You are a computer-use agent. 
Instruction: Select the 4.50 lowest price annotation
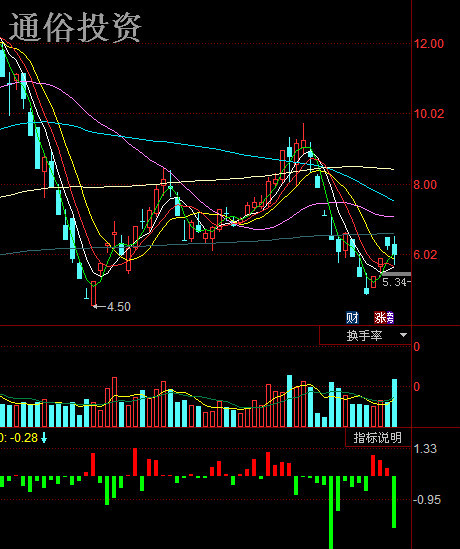119,307
